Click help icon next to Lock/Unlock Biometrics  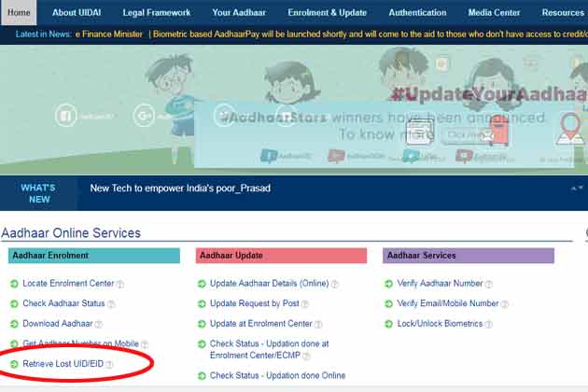(x=489, y=324)
